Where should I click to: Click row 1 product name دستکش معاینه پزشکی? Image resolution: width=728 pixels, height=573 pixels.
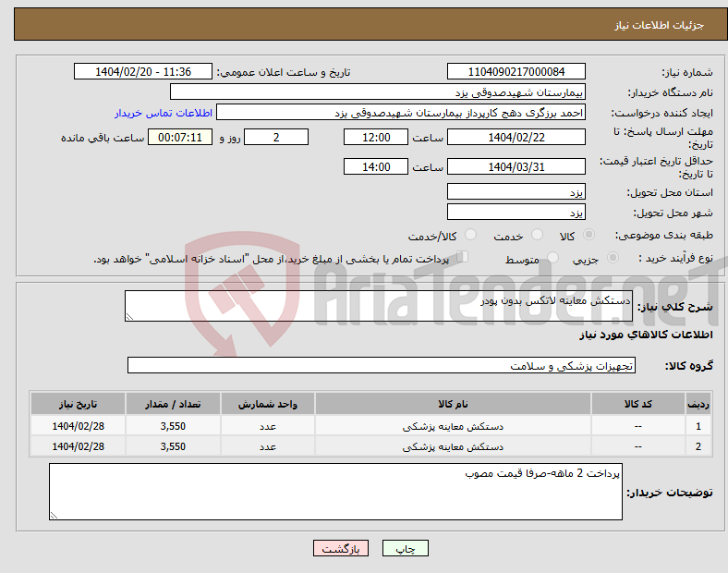pos(453,426)
